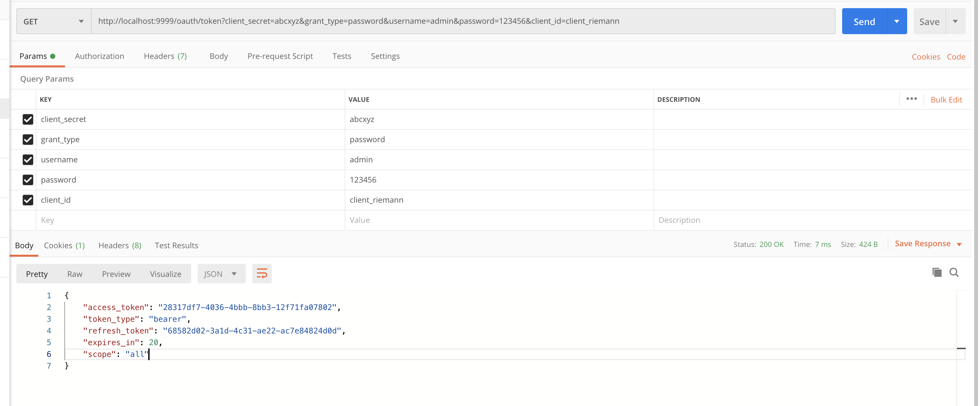Open the response search magnifier icon
Image resolution: width=980 pixels, height=406 pixels.
coord(954,272)
